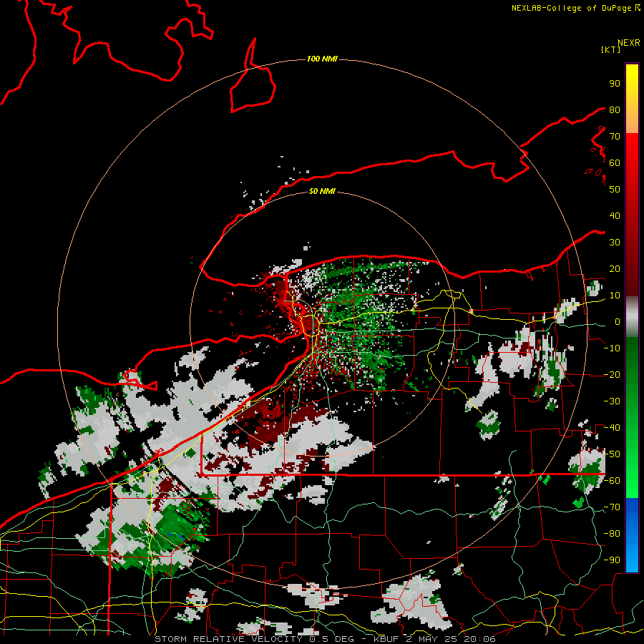Click the 90 value on the velocity scale
Viewport: 644px width, 644px height.
tap(615, 84)
